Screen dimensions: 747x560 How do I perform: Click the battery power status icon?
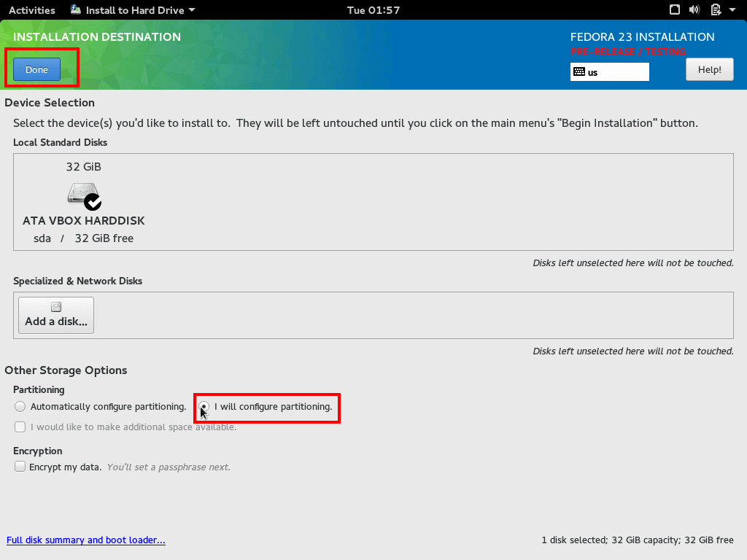[x=715, y=10]
